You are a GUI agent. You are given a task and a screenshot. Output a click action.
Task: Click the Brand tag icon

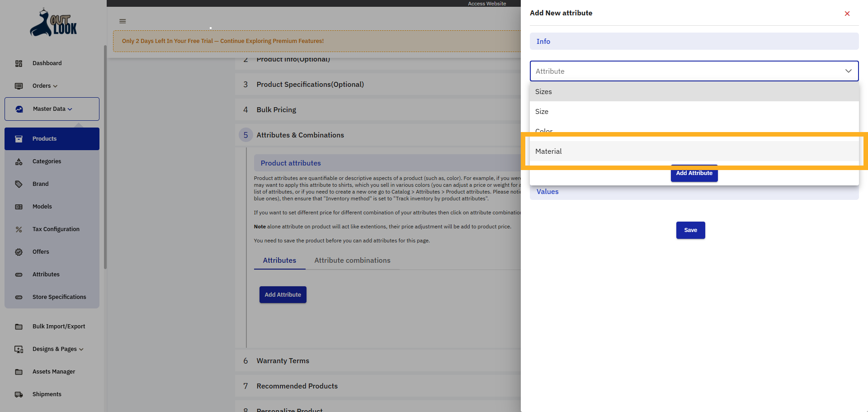(x=19, y=184)
